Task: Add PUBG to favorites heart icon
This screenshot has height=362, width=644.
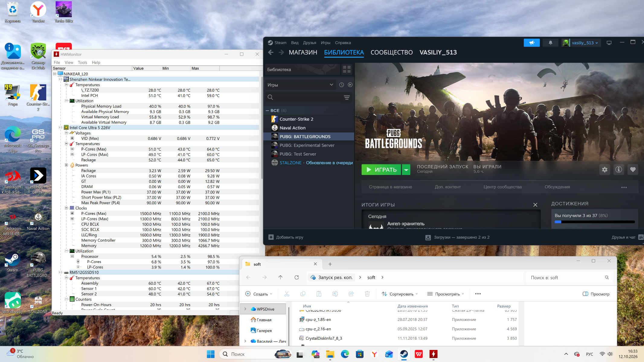Action: [633, 170]
